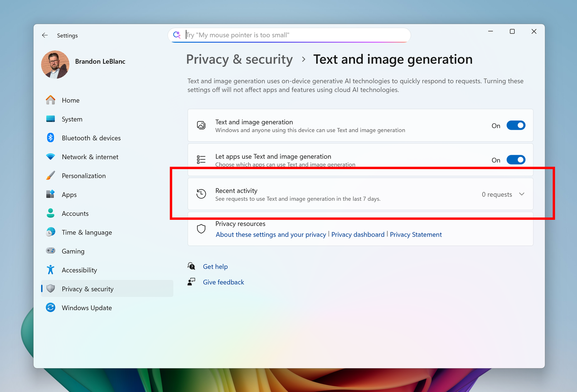Select the Windows Update icon

coord(50,307)
